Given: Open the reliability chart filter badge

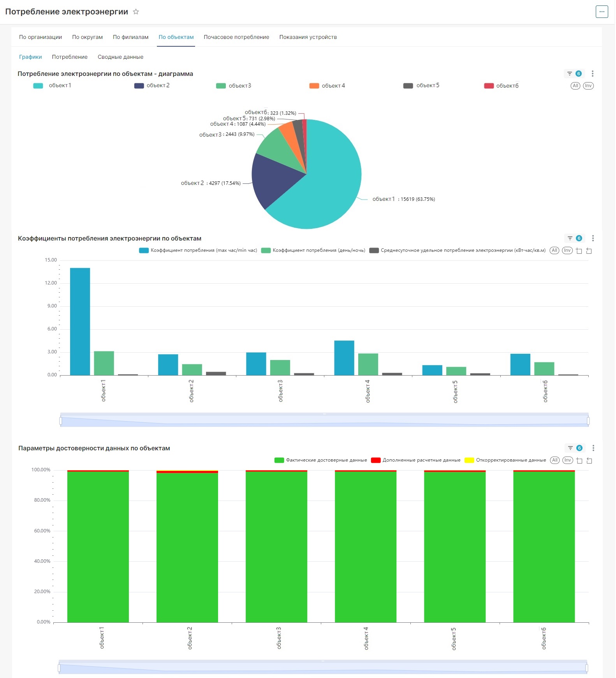Looking at the screenshot, I should (575, 448).
